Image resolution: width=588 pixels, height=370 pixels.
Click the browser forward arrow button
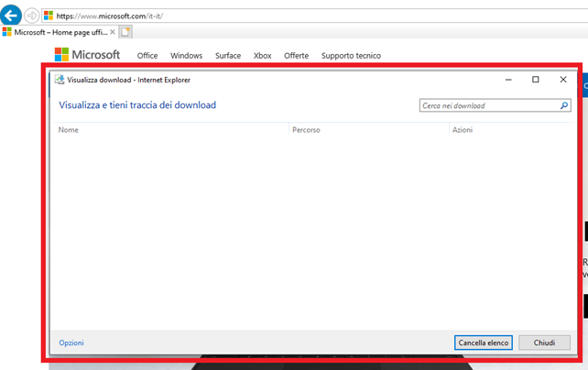pyautogui.click(x=32, y=16)
